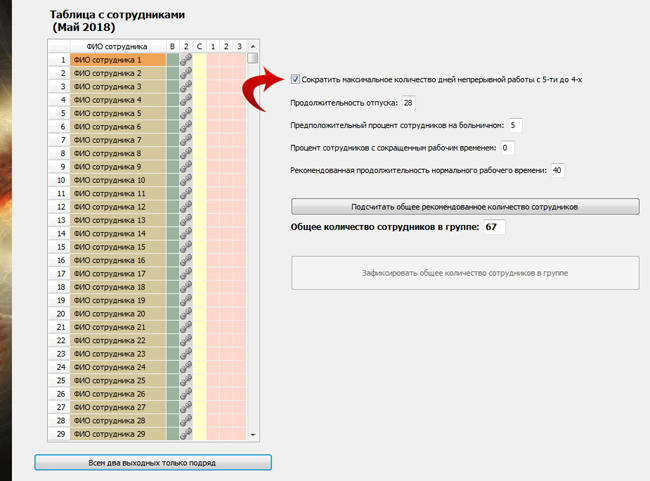Click chain link icon in employee row 22
Viewport: 650px width, 481px height.
(x=186, y=340)
